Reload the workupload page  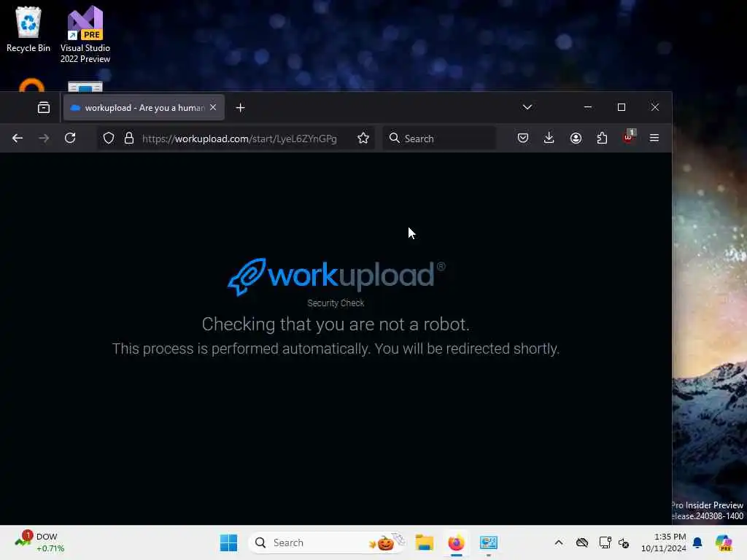[70, 138]
